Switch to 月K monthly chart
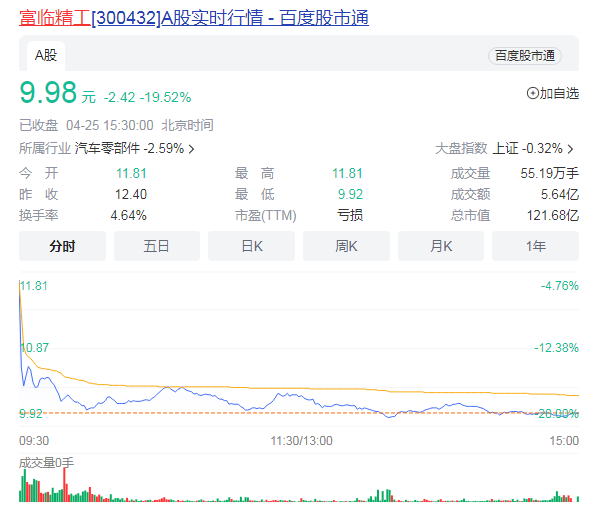Image resolution: width=606 pixels, height=508 pixels. coord(441,246)
